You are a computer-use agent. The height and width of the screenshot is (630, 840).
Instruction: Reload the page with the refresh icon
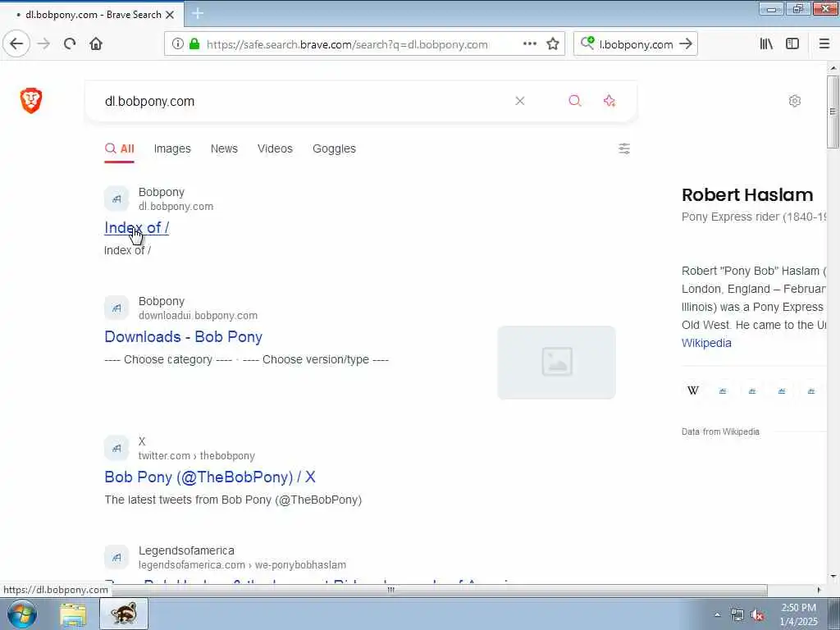70,44
